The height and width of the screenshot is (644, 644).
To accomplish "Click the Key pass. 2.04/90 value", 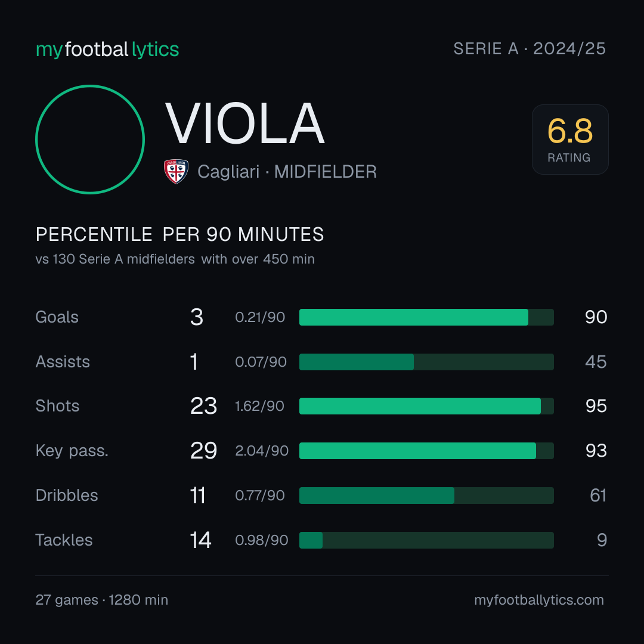I will [262, 451].
